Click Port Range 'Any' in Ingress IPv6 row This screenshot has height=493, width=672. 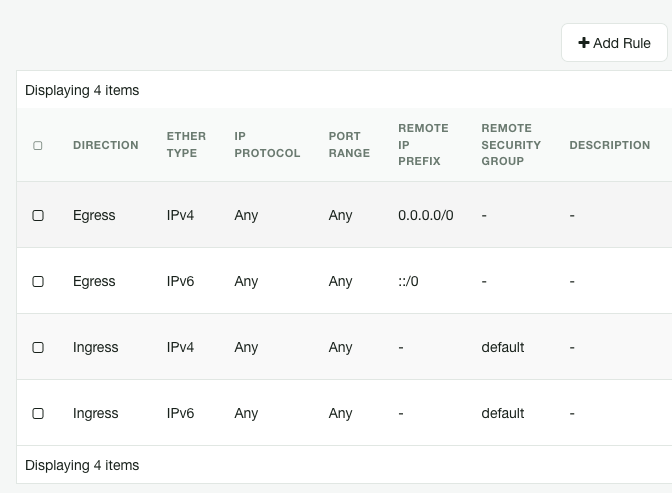340,413
